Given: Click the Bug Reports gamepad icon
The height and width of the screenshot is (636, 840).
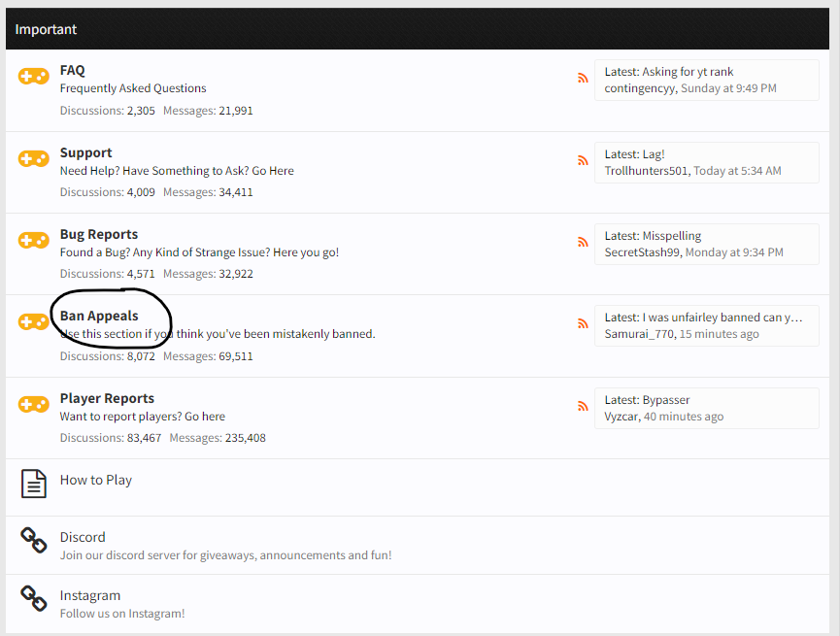Looking at the screenshot, I should pos(34,240).
